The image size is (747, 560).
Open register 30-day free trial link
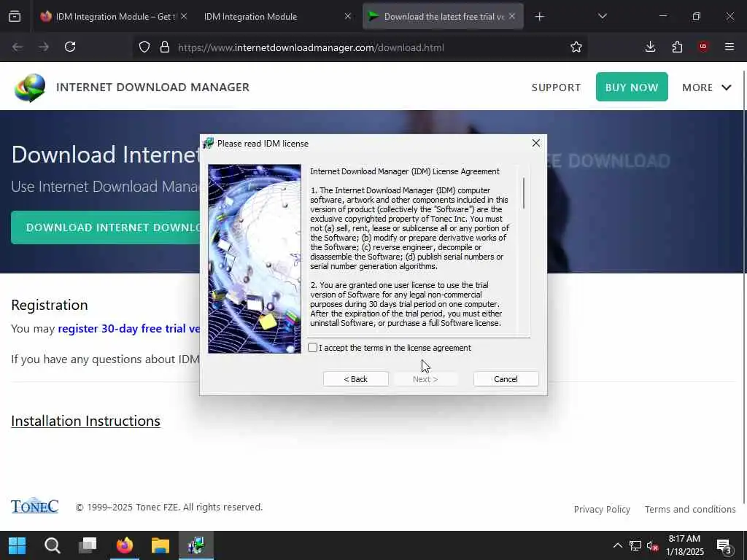click(x=128, y=329)
